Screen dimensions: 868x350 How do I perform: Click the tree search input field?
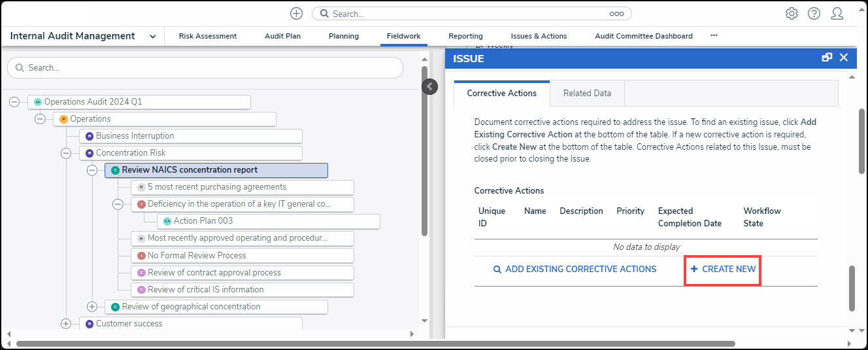point(205,68)
